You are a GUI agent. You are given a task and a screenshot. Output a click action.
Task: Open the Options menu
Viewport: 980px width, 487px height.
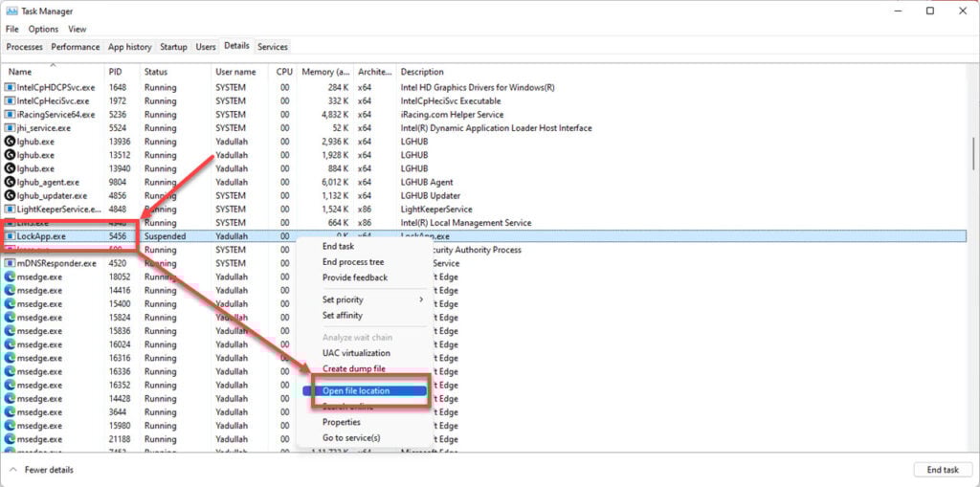(43, 29)
